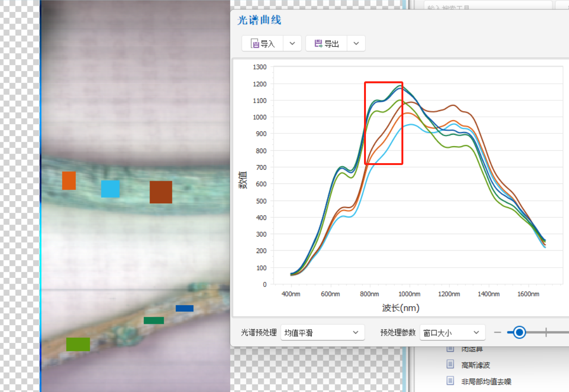Select the lime green ROI rectangle
Screen dimensions: 569x392
78,344
